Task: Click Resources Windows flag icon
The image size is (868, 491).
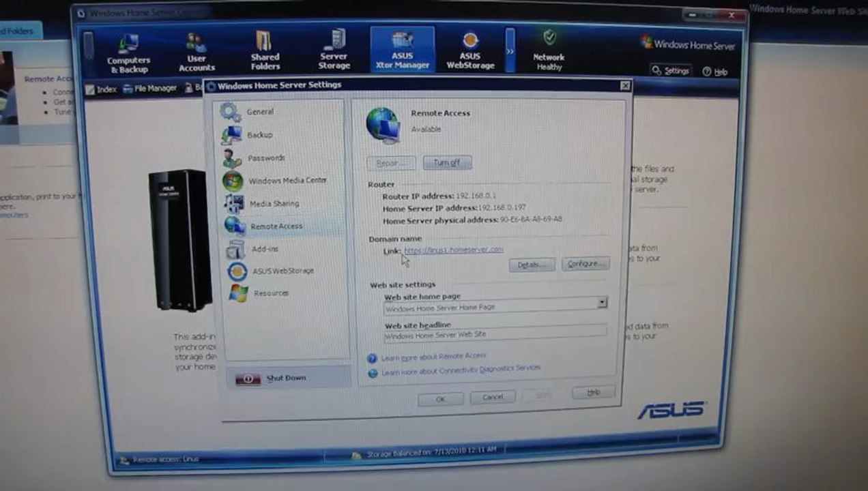Action: click(239, 293)
